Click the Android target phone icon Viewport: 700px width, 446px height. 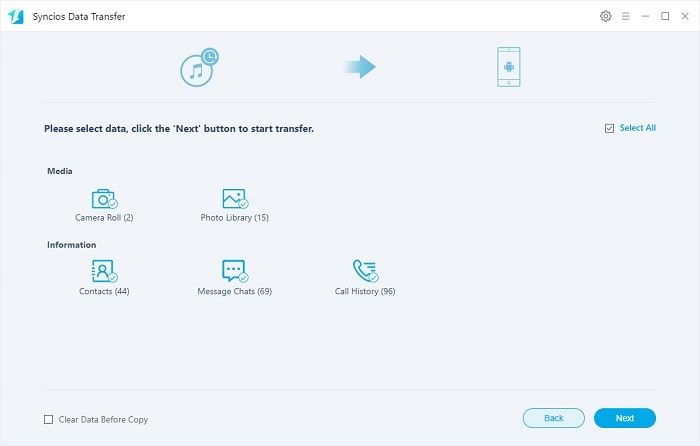508,67
